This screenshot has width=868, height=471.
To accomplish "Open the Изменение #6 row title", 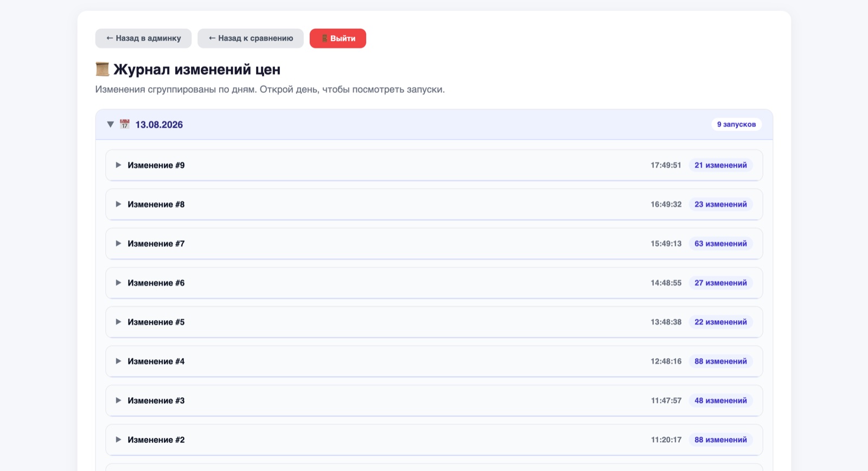I will click(x=156, y=283).
